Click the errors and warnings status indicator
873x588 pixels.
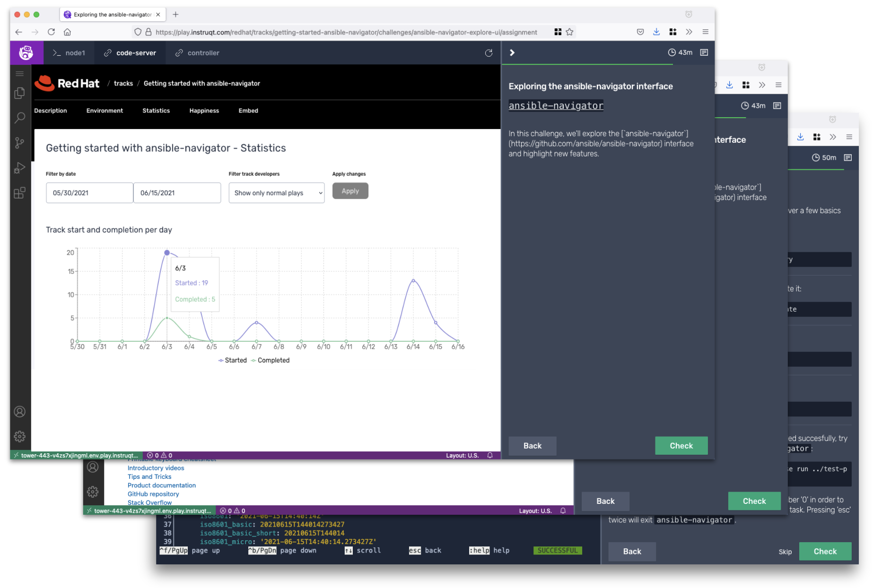(x=160, y=456)
